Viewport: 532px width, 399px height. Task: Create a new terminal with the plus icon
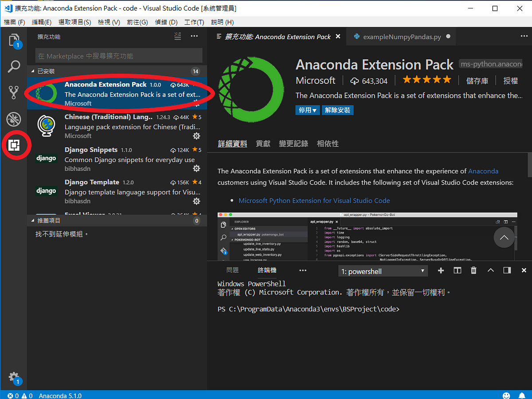click(x=441, y=270)
